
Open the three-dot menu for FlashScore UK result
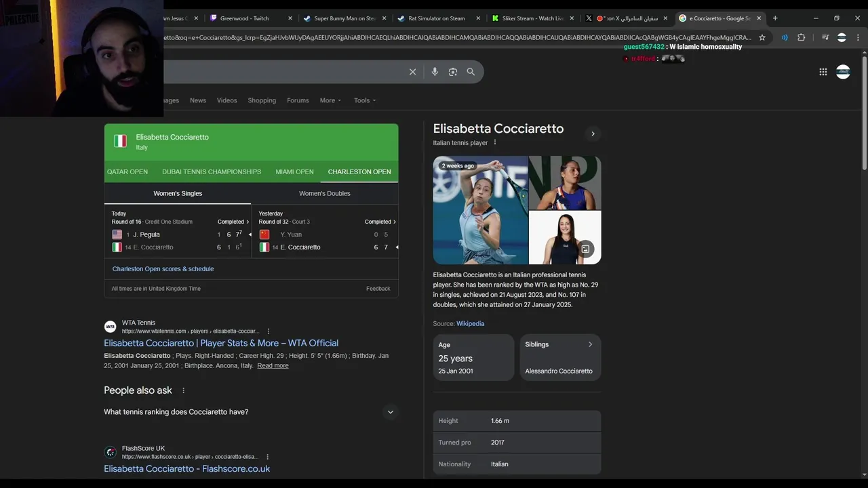268,457
